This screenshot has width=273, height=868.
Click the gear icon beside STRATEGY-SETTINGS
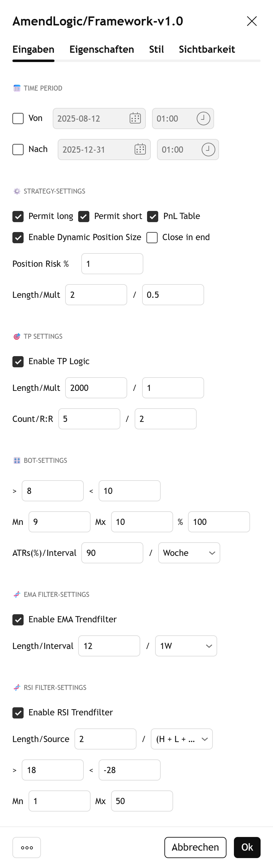pyautogui.click(x=17, y=191)
